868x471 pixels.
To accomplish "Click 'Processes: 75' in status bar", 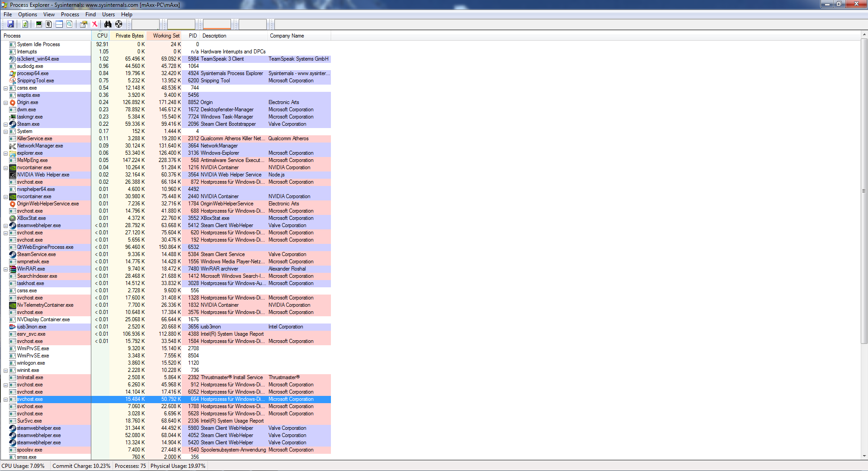I will [130, 466].
